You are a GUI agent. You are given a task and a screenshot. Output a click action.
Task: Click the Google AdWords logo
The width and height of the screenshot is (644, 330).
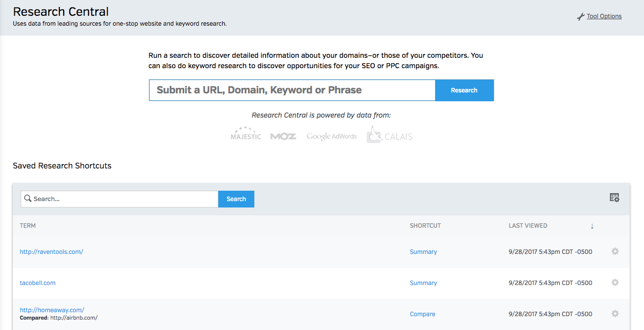(331, 136)
